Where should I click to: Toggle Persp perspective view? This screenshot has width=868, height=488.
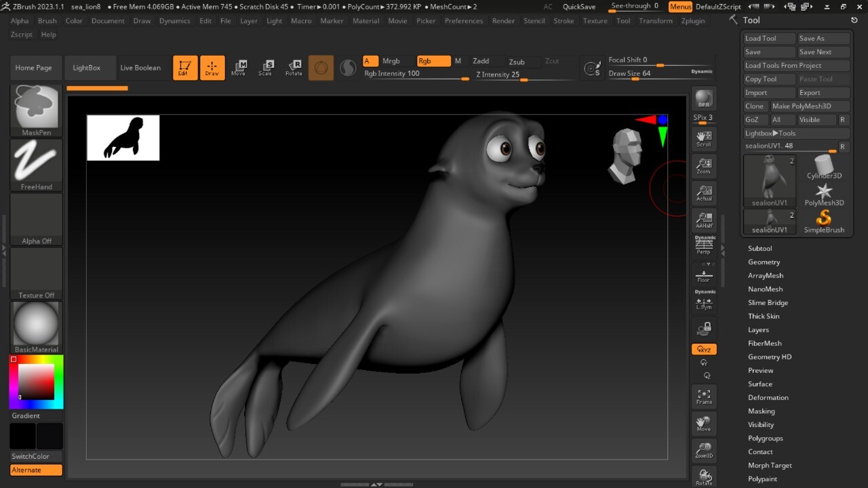click(703, 244)
